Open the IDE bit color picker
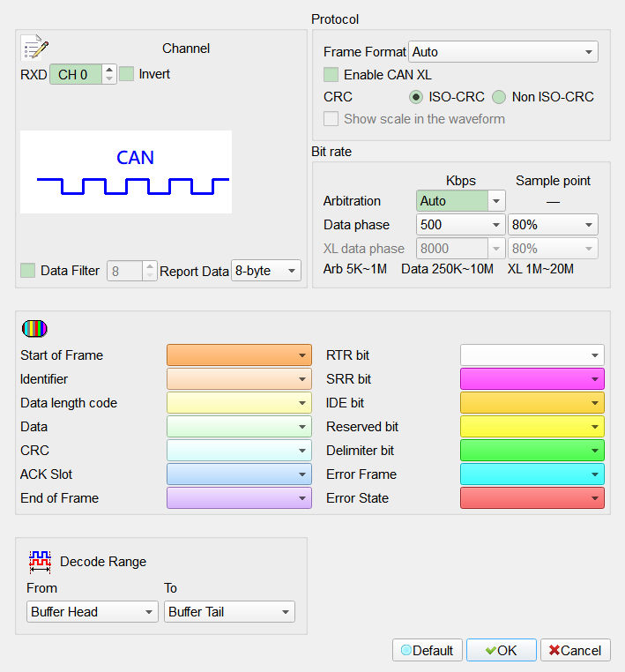The width and height of the screenshot is (625, 672). (532, 403)
